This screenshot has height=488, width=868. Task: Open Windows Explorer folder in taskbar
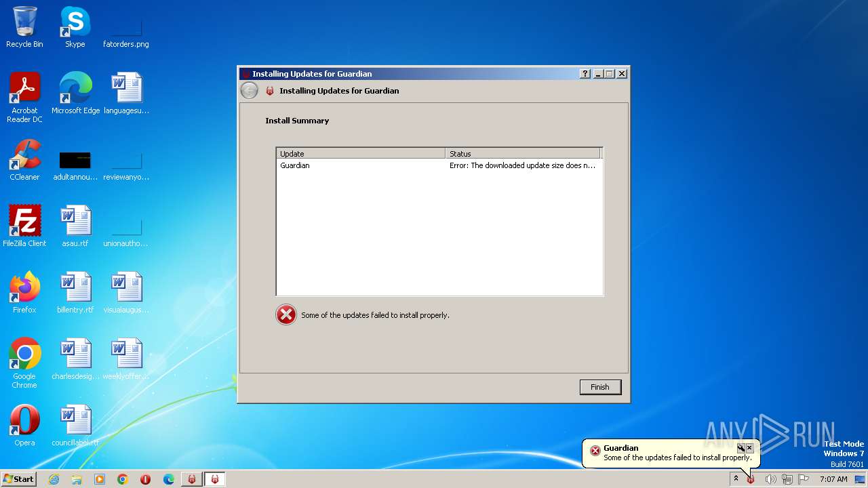[x=77, y=479]
